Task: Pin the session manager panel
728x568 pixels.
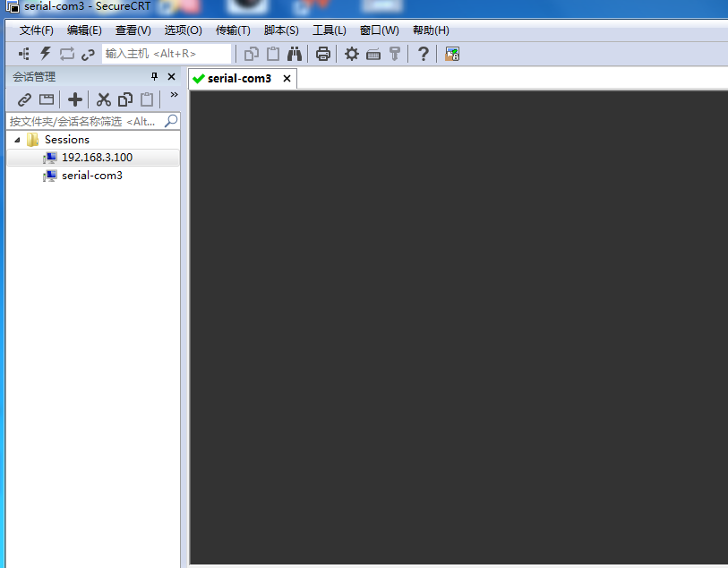Action: pos(154,77)
